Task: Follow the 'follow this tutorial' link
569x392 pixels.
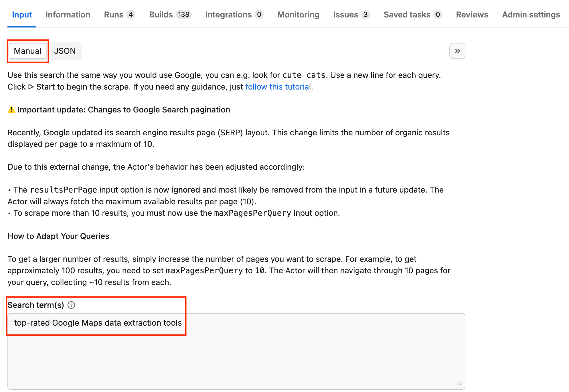Action: coord(279,87)
